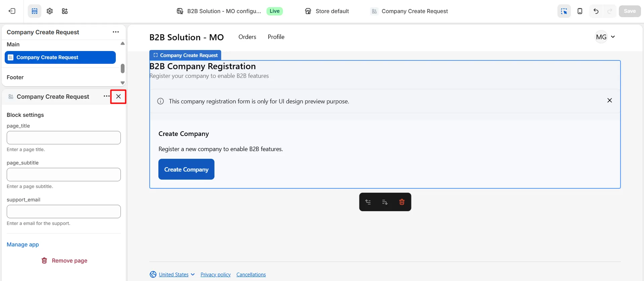The width and height of the screenshot is (644, 281).
Task: Open the Orders navigation tab
Action: pos(247,37)
